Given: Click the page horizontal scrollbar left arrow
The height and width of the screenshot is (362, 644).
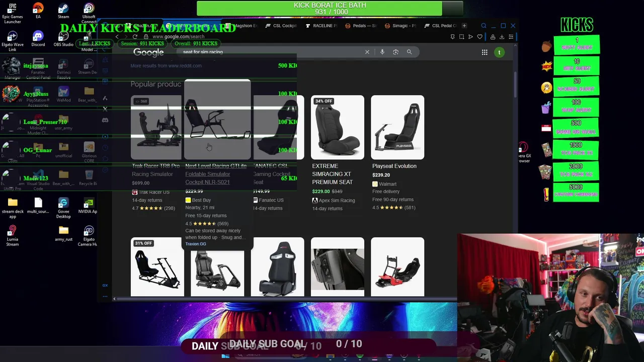Looking at the screenshot, I should coord(114,299).
